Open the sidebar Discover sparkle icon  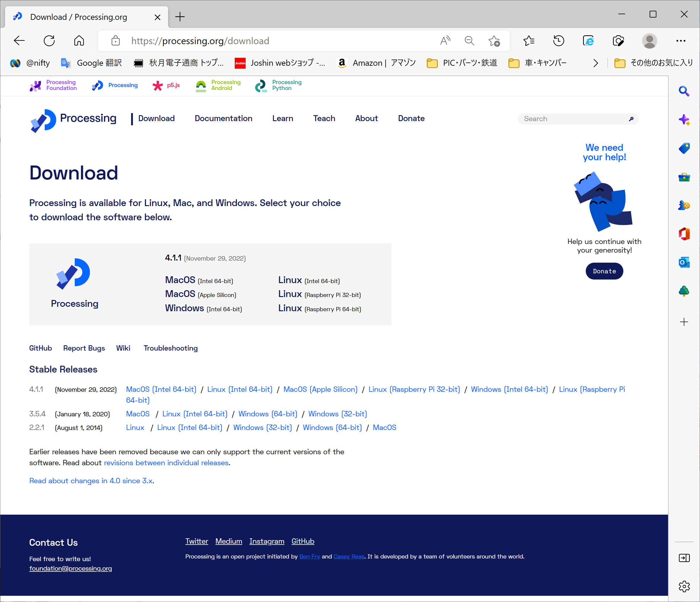[684, 120]
